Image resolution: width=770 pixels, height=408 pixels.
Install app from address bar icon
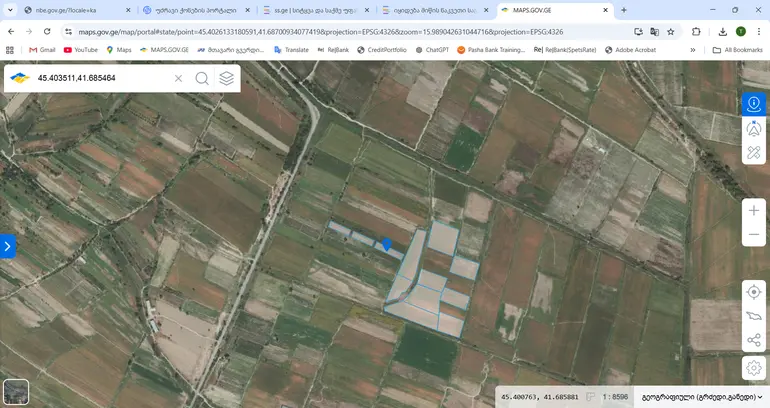638,32
